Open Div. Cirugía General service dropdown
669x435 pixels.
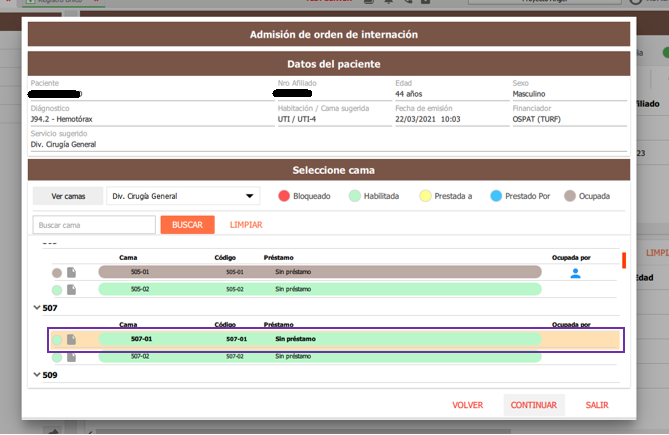(x=183, y=196)
